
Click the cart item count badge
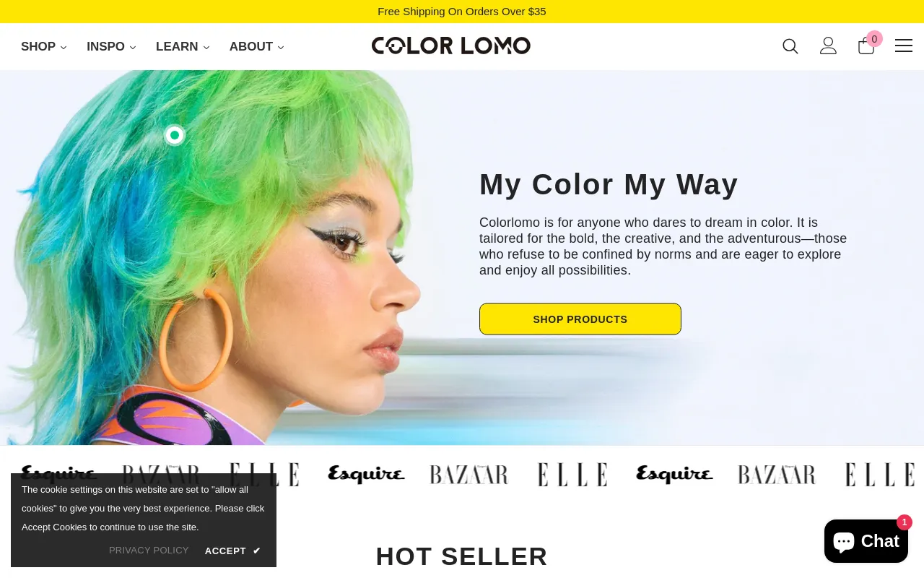[x=874, y=39]
